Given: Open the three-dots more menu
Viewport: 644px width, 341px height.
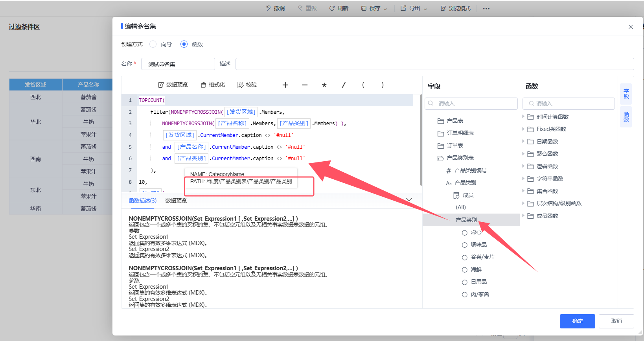Looking at the screenshot, I should (486, 8).
